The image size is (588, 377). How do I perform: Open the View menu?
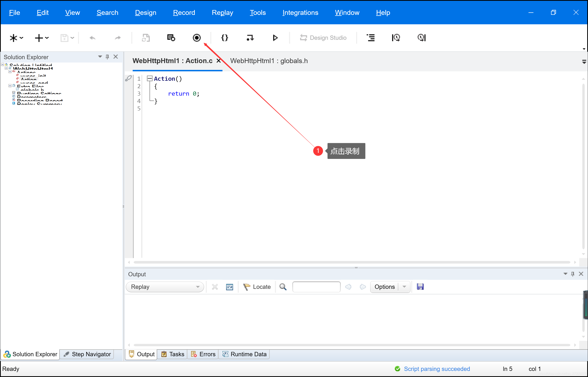point(73,13)
